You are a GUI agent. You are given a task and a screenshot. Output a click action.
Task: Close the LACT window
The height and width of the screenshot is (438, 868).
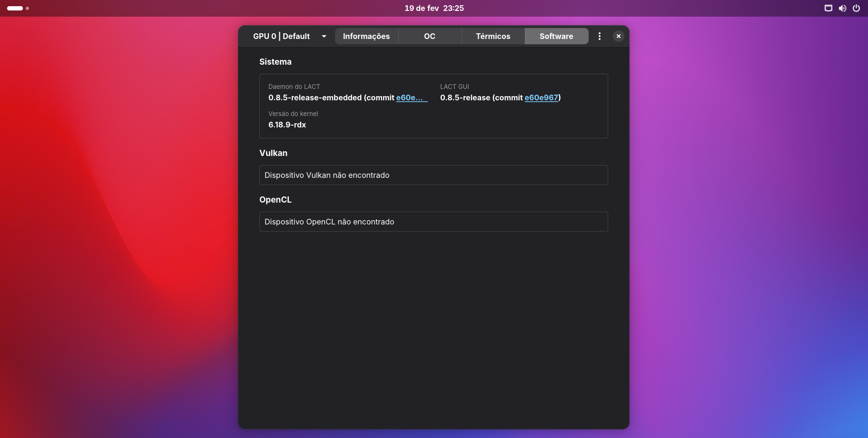[x=618, y=36]
